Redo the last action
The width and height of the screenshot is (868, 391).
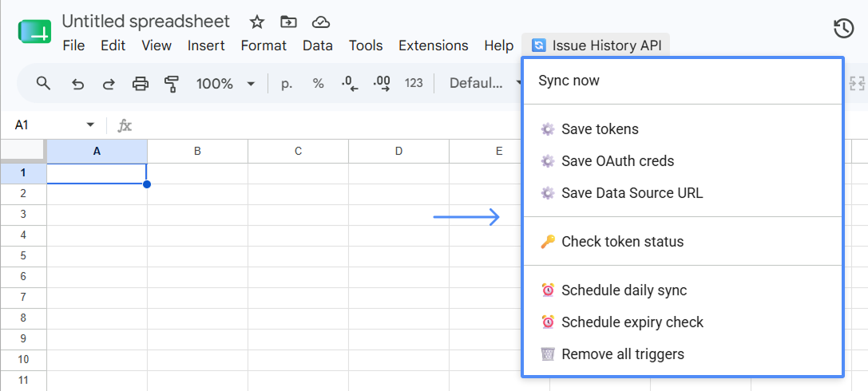(109, 84)
